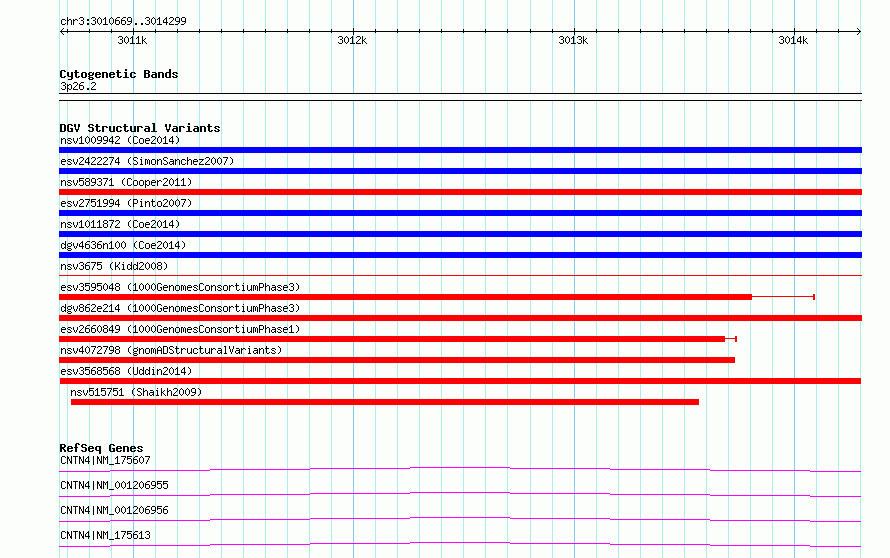Open nsv1011872 (Coe2014) variant label

pos(120,224)
